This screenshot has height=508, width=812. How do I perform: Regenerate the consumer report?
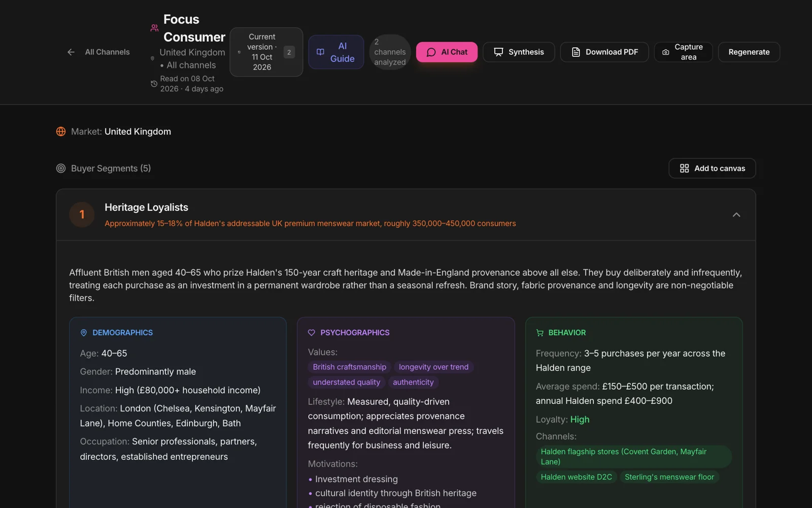pos(749,52)
